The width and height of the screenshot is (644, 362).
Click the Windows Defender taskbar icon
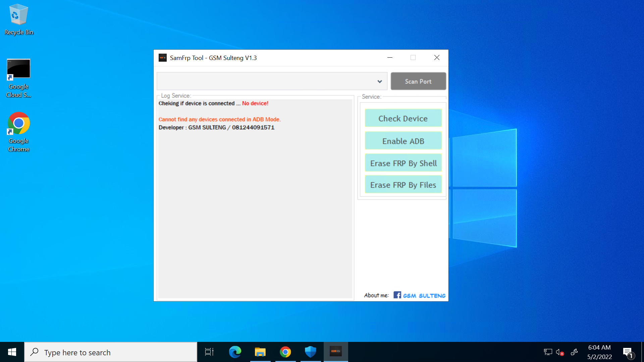(310, 352)
